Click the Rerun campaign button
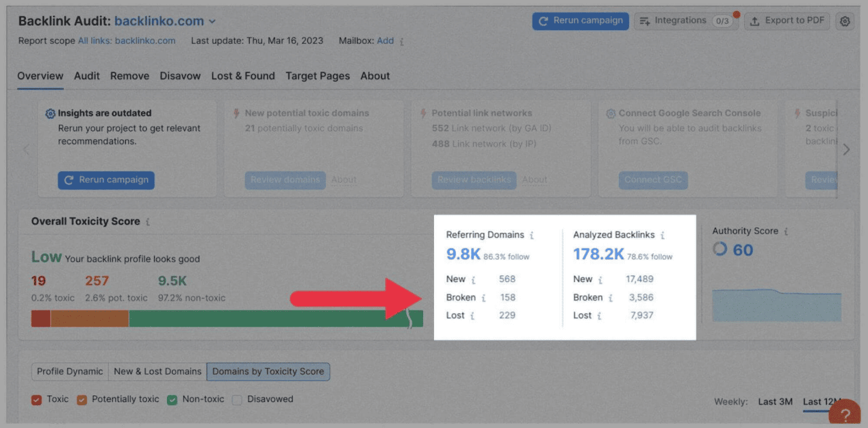Image resolution: width=868 pixels, height=428 pixels. click(580, 20)
